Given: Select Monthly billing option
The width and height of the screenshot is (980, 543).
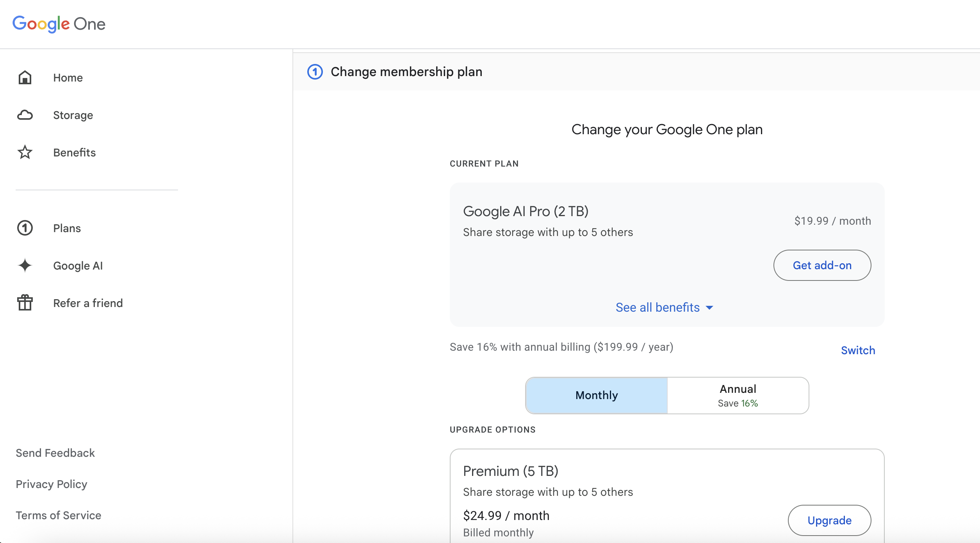Looking at the screenshot, I should 596,395.
